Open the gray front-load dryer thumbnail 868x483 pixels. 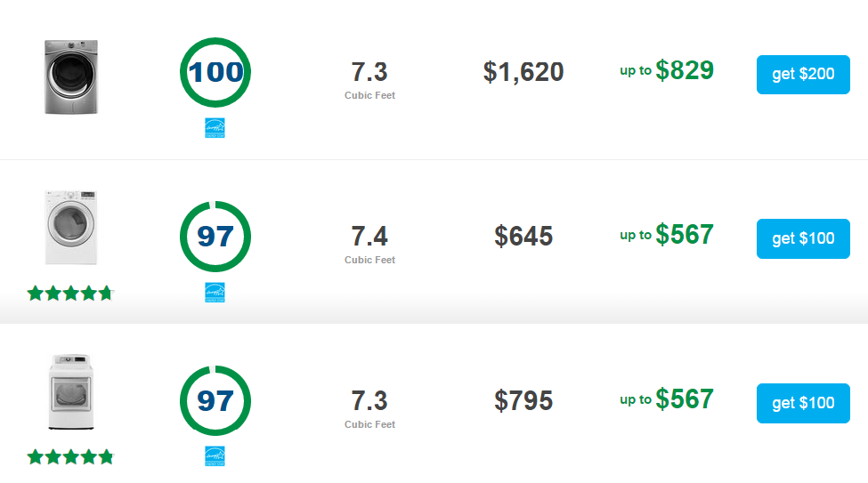(71, 76)
